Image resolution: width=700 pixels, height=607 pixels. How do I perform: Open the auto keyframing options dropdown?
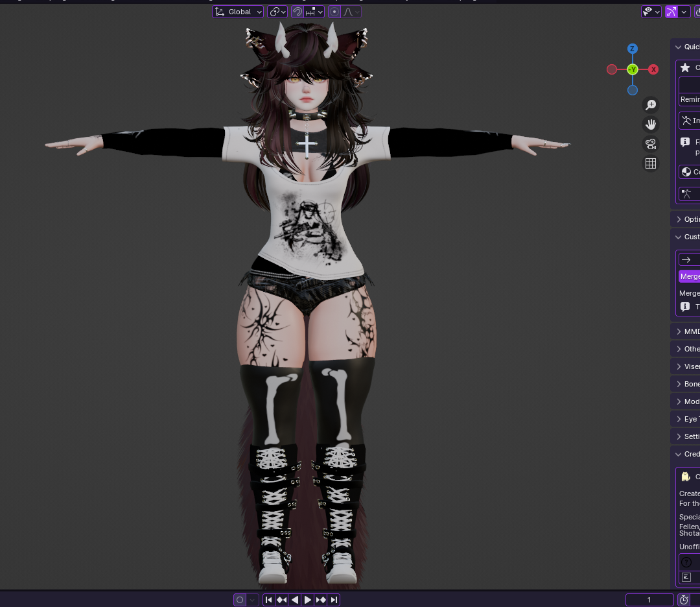click(x=252, y=600)
